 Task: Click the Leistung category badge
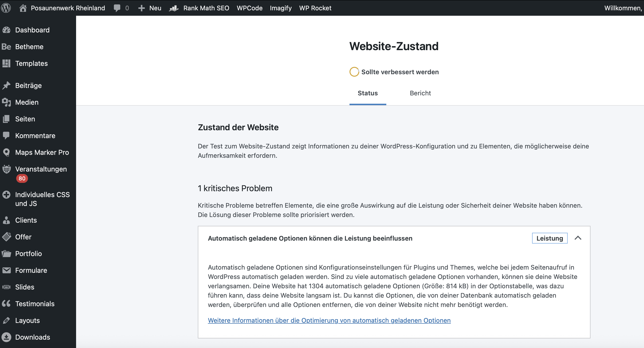(x=550, y=238)
